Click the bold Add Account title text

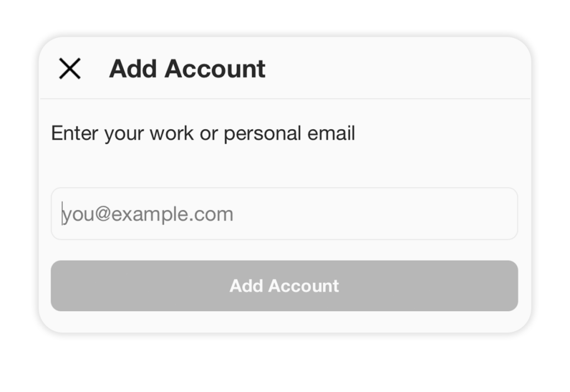[187, 69]
